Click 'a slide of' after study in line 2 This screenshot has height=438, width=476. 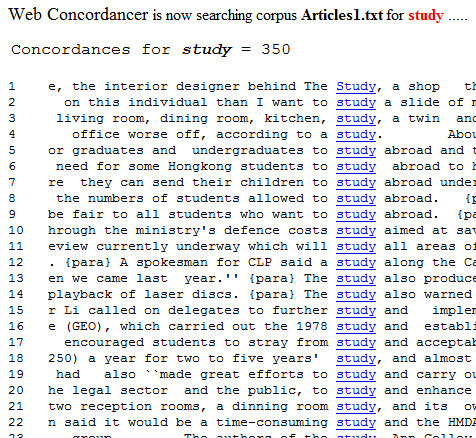pyautogui.click(x=424, y=102)
